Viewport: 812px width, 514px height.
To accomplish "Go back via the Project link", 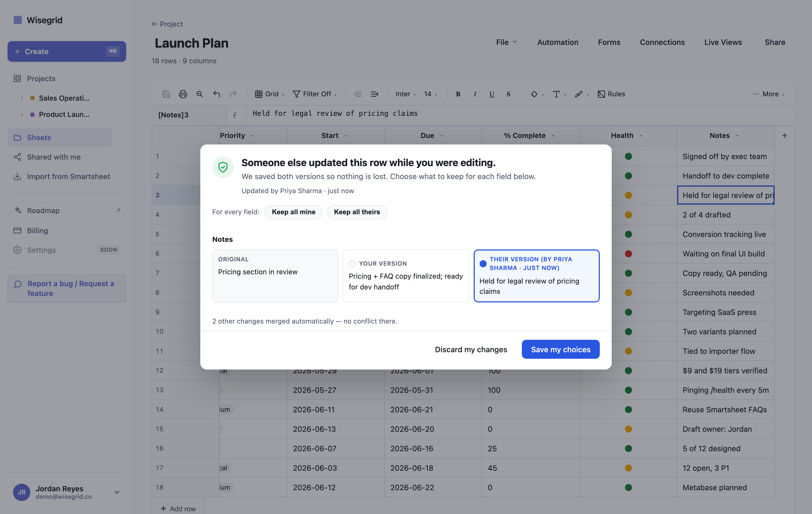I will 167,24.
